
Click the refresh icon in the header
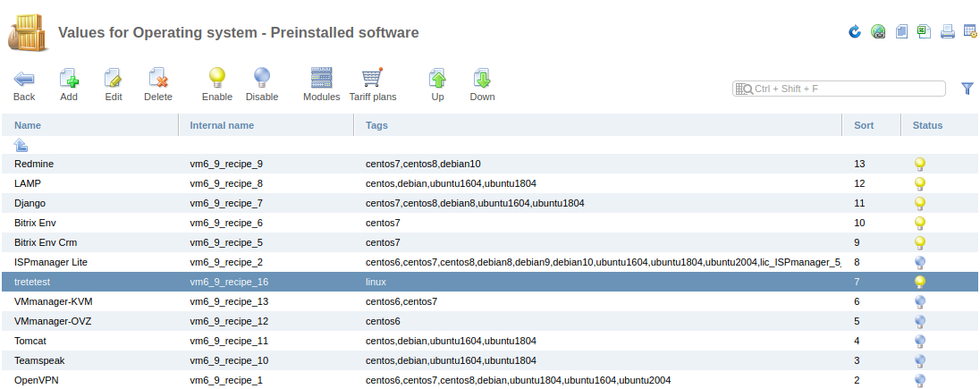tap(855, 31)
